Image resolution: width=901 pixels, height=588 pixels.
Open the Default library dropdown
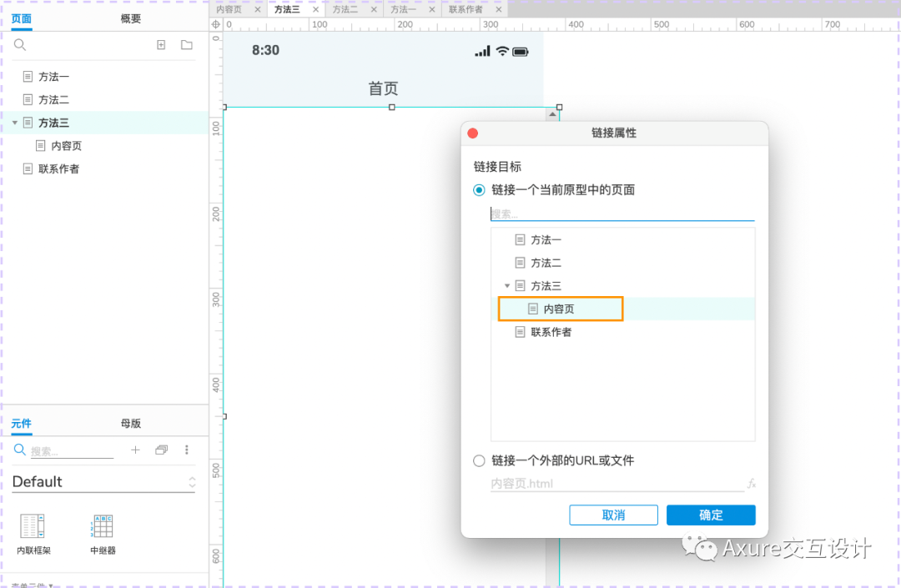[192, 481]
